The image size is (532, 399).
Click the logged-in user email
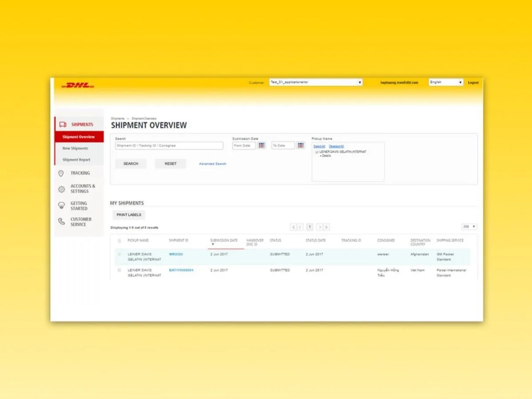400,83
